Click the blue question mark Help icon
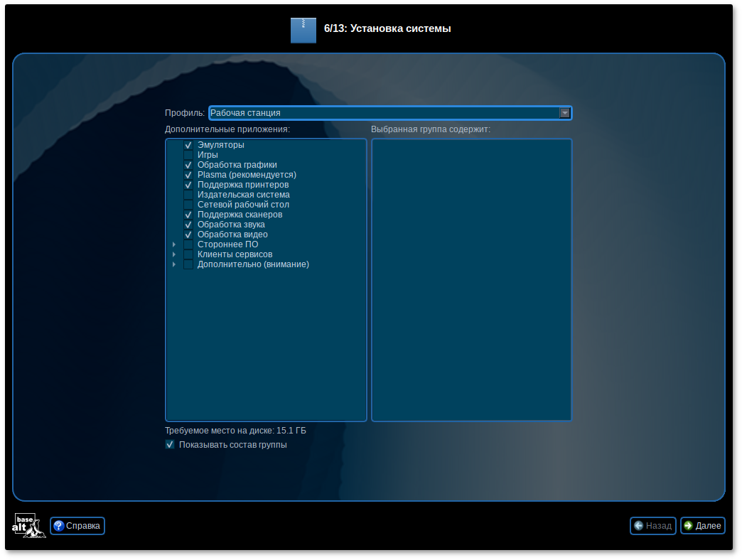 pos(59,526)
